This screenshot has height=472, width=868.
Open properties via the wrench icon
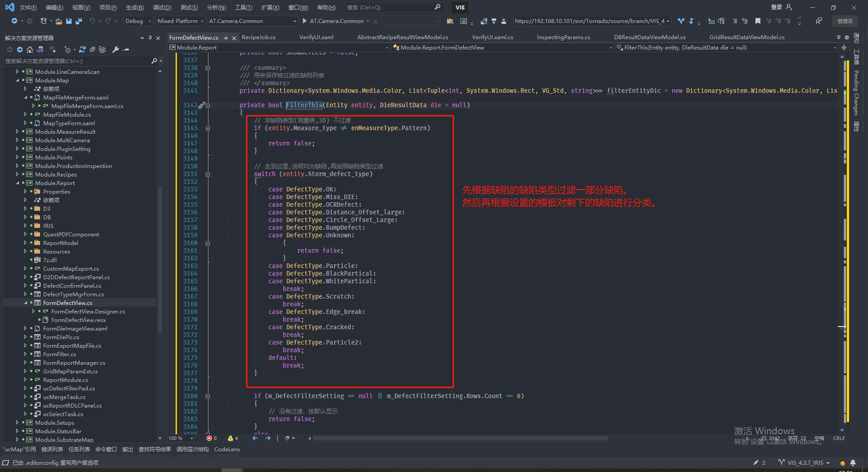click(116, 50)
